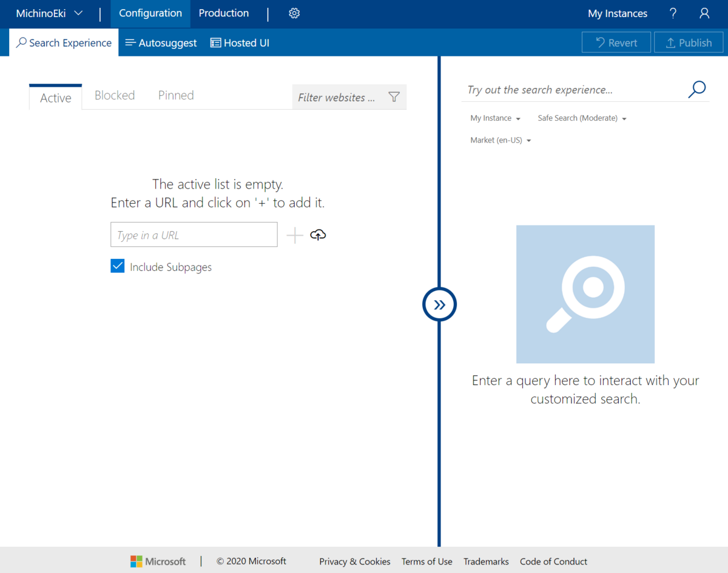
Task: Open the Trademarks link
Action: click(486, 561)
